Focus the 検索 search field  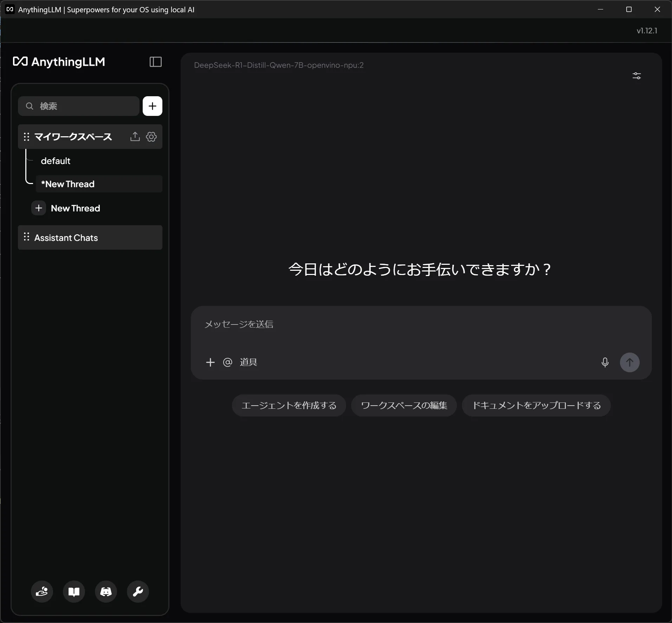(x=79, y=106)
